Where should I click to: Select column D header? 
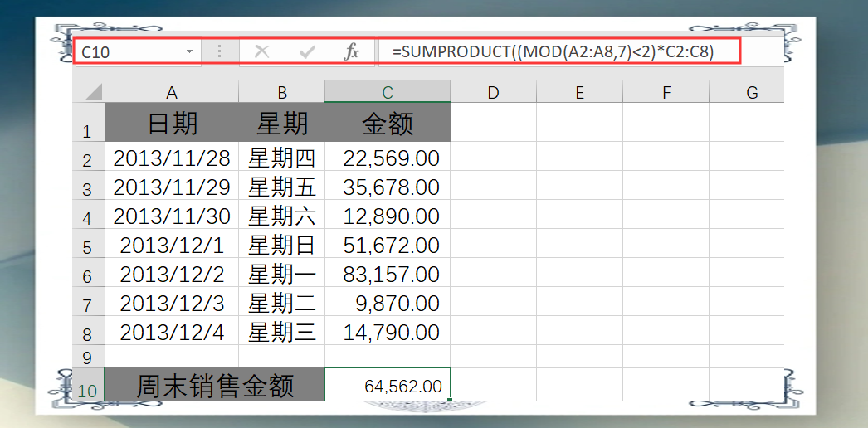click(x=493, y=92)
